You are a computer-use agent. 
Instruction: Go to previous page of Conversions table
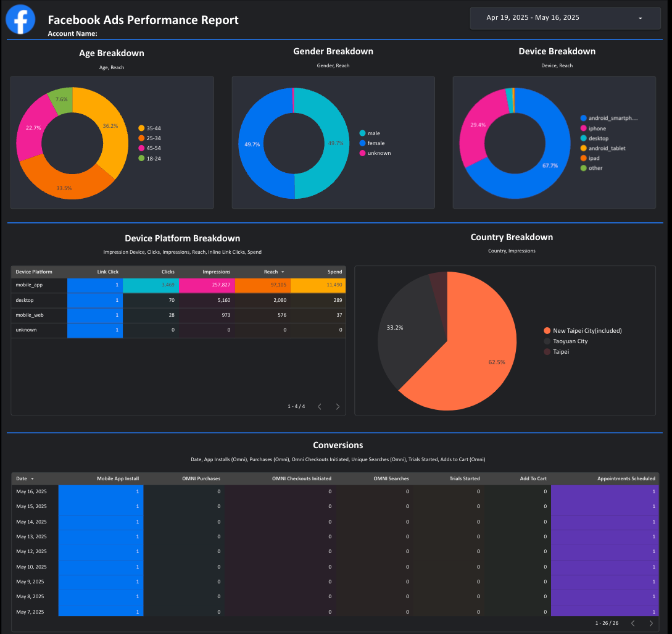coord(633,623)
